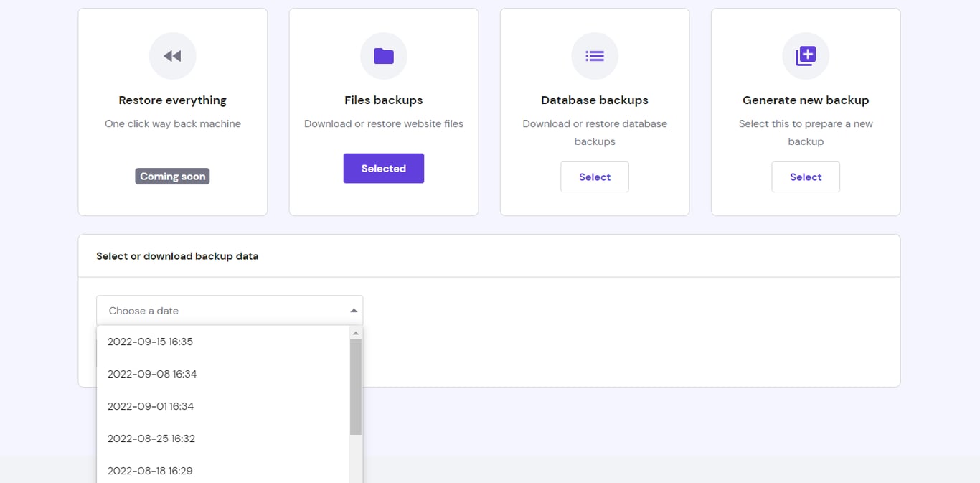Collapse the date list with the dropdown arrow
980x483 pixels.
point(353,309)
